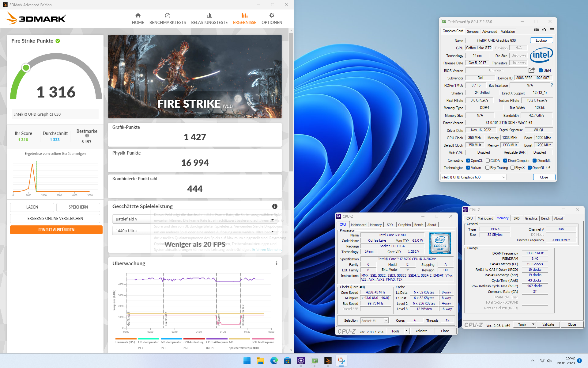Open Sensors tab in GPU-Z
This screenshot has height=368, width=588.
[x=473, y=32]
